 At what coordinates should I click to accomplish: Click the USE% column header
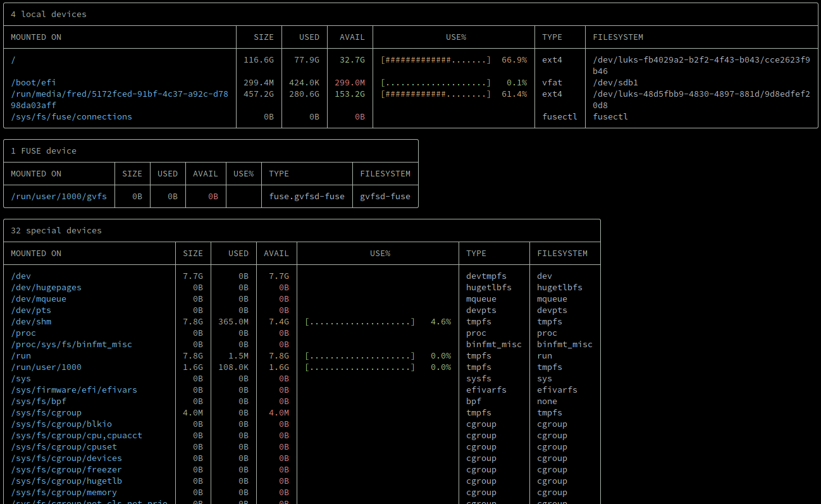(456, 37)
